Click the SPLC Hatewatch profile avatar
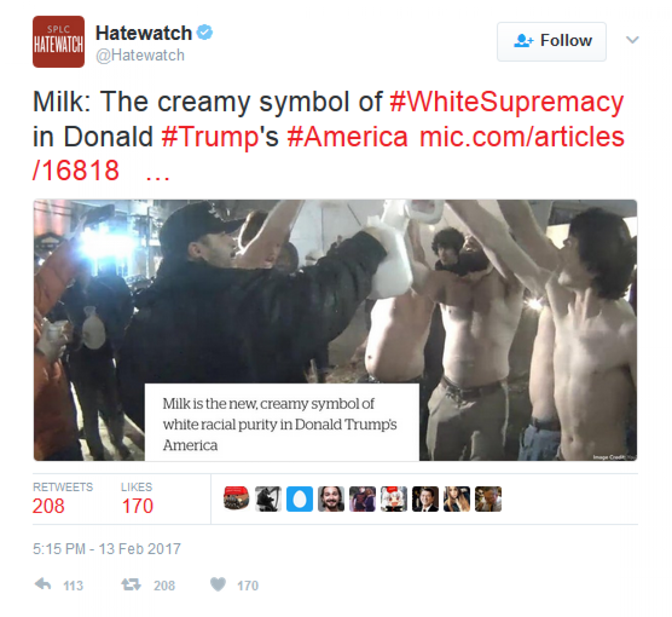Image resolution: width=672 pixels, height=617 pixels. (58, 42)
